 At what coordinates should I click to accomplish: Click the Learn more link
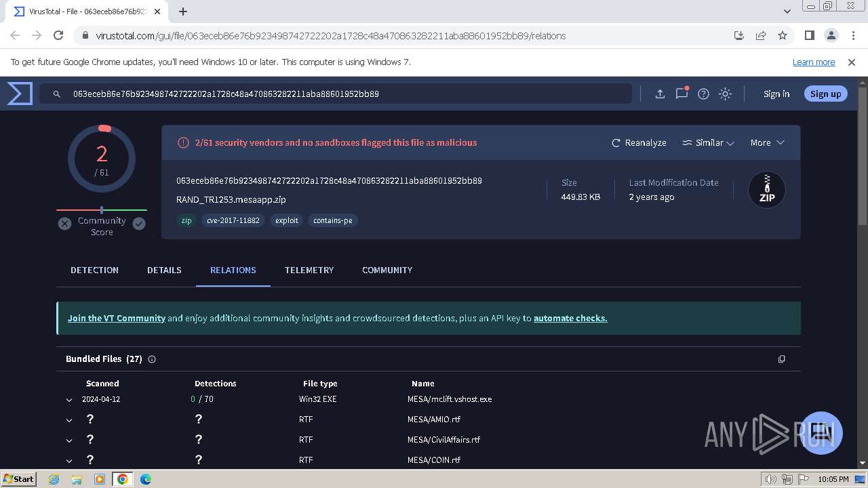[814, 62]
